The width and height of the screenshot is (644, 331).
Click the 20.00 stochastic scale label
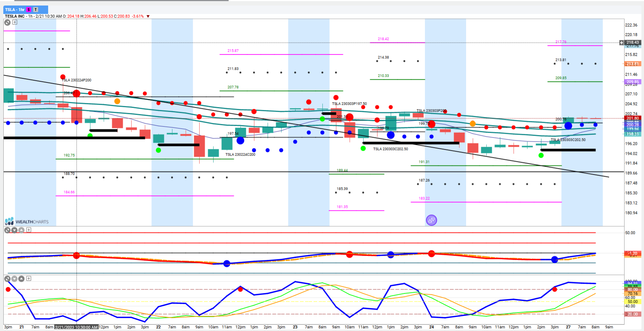click(x=633, y=314)
